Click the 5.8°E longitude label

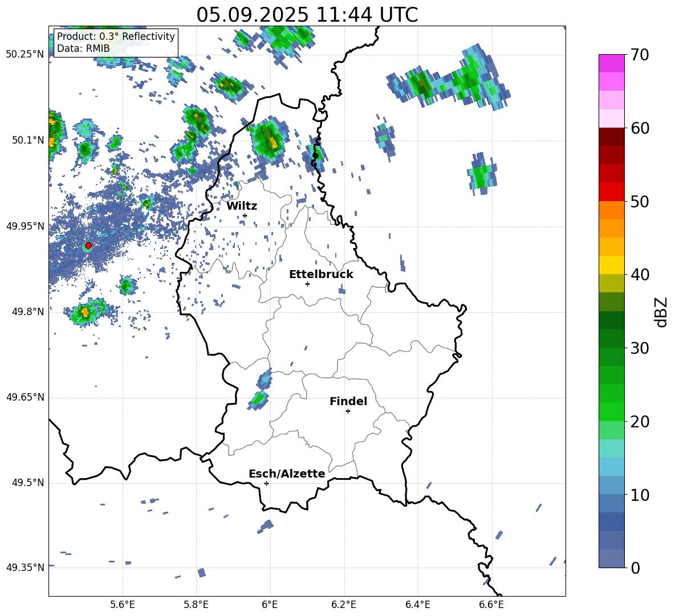(x=196, y=605)
